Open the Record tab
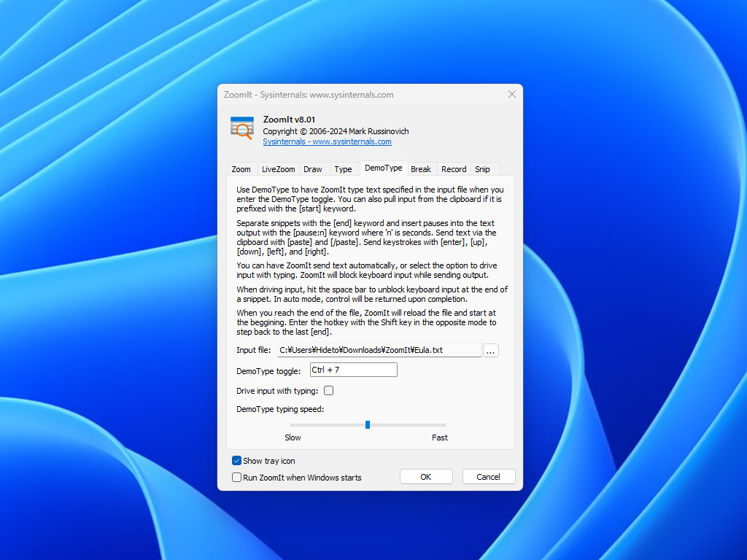 (x=454, y=168)
